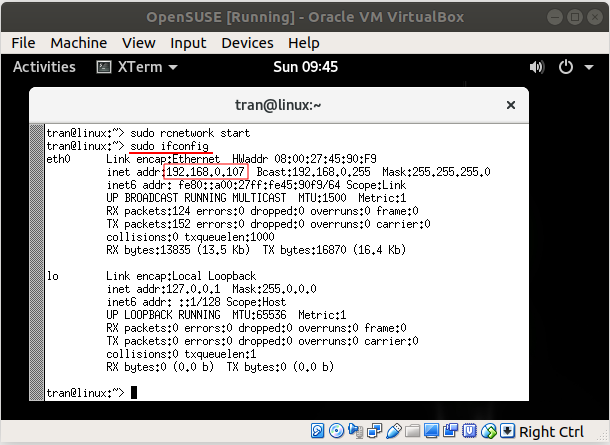Click the lo interface name
Image resolution: width=610 pixels, height=445 pixels.
point(53,276)
